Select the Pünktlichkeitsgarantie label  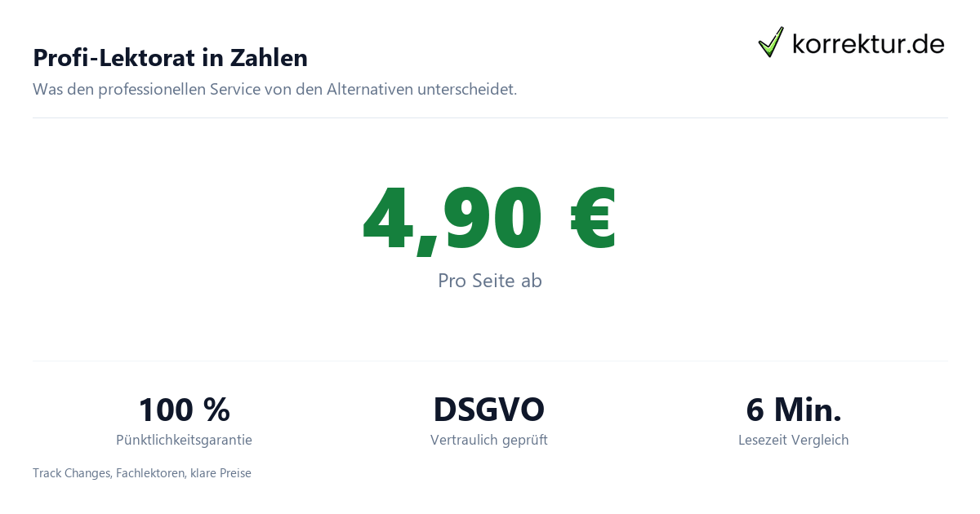pos(184,440)
